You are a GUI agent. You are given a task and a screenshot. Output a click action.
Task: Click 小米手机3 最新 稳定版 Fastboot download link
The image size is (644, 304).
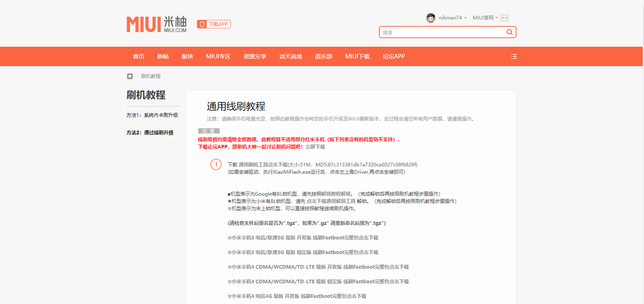303,252
